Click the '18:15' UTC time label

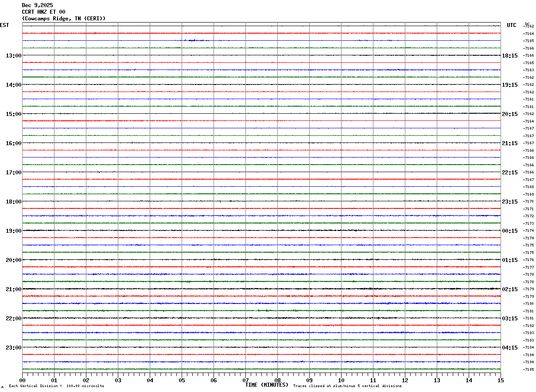[510, 56]
